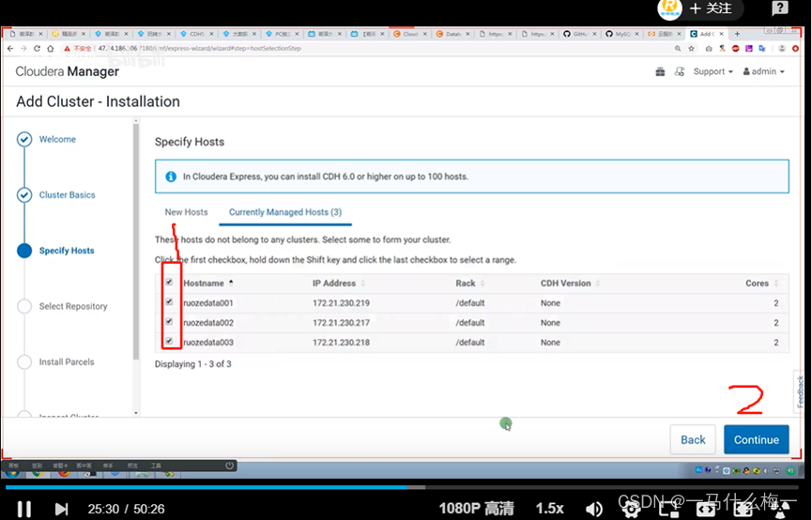Click the IP address 172.21.230.217
812x520 pixels.
click(x=342, y=323)
